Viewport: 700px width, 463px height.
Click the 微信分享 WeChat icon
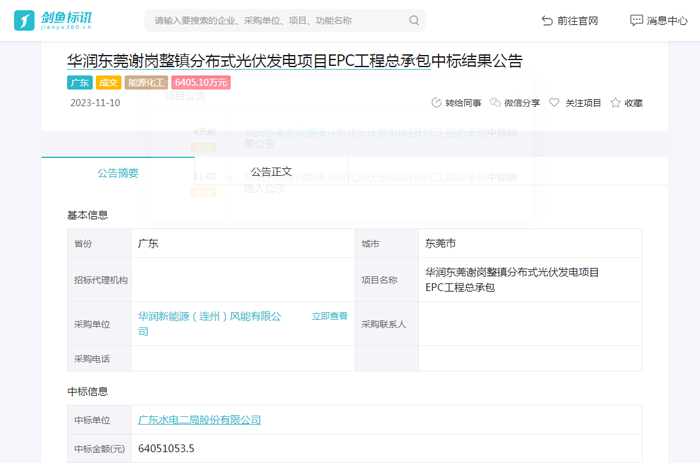495,103
